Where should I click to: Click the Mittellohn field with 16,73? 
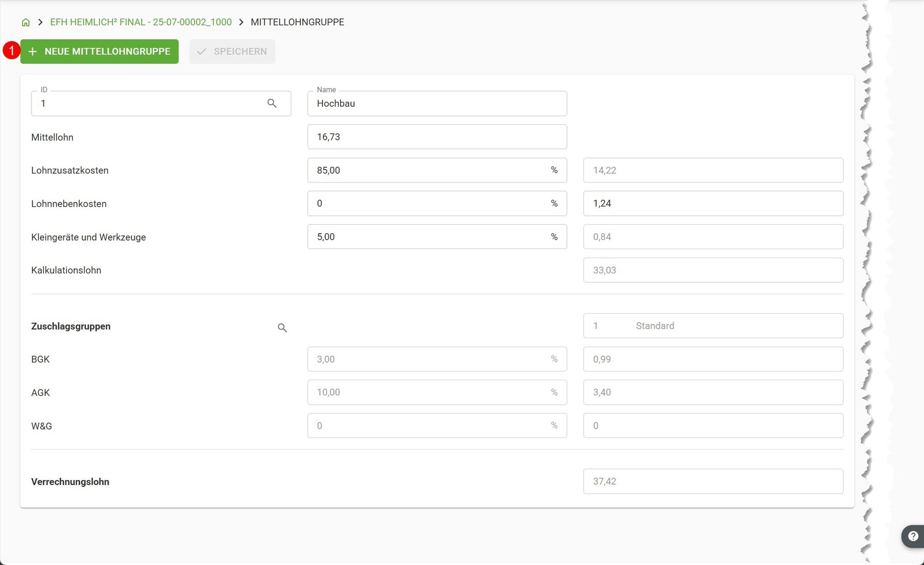(437, 137)
